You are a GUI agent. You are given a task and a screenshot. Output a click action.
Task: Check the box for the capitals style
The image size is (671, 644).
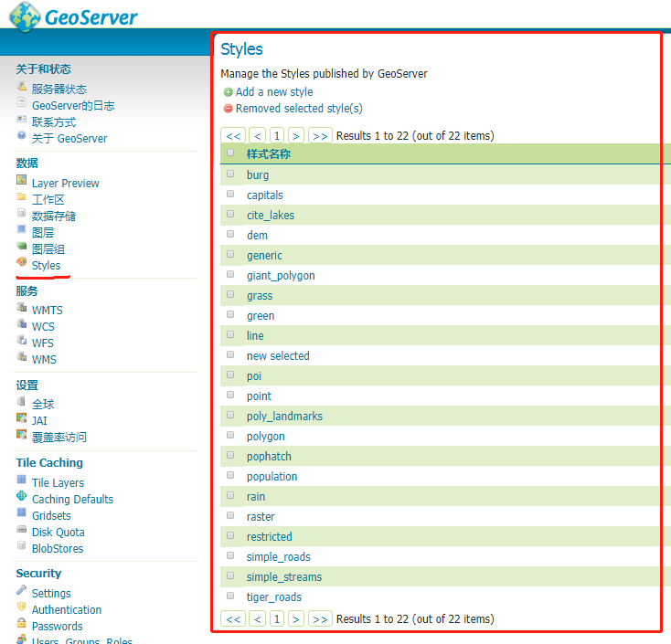coord(230,194)
